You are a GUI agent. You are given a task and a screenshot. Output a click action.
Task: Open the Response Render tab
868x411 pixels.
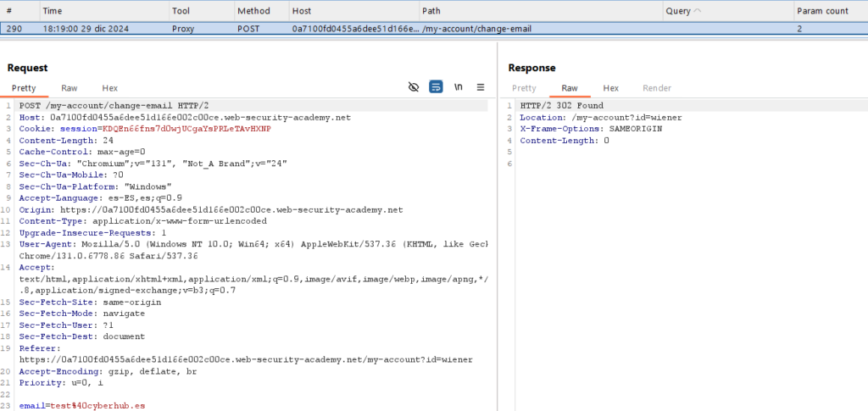point(657,88)
